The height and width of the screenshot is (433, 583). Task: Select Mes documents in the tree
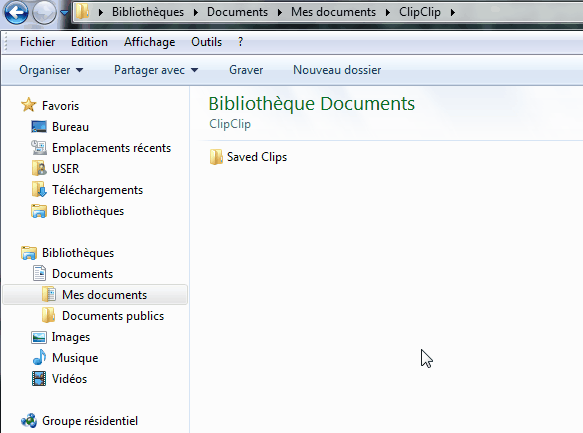(x=104, y=295)
